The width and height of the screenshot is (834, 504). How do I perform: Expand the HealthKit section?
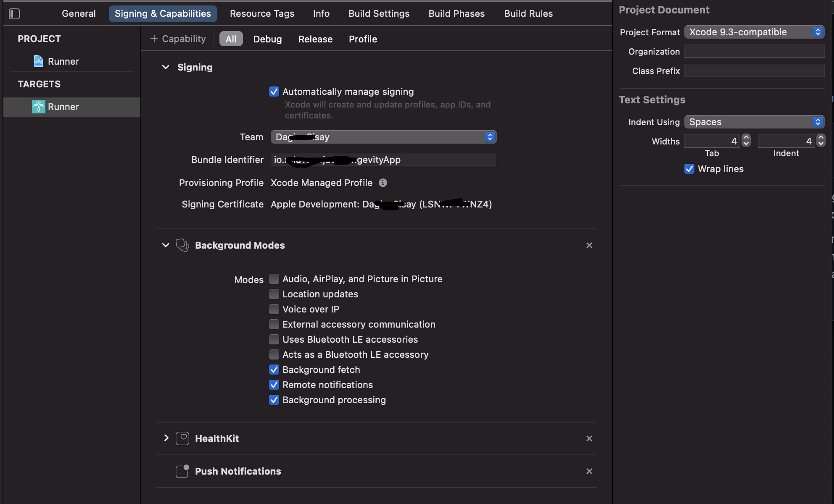tap(166, 438)
